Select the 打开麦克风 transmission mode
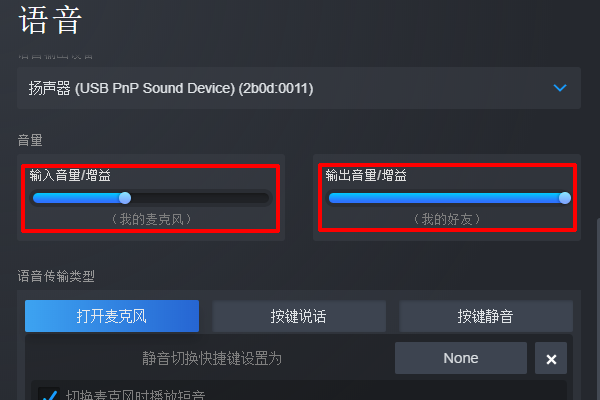This screenshot has height=400, width=600. click(x=112, y=316)
